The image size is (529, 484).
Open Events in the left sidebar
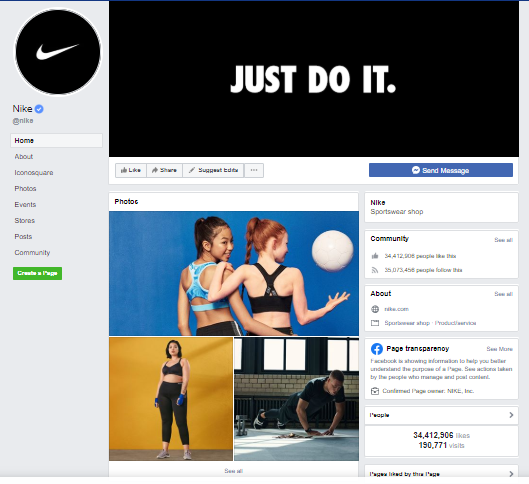point(25,205)
